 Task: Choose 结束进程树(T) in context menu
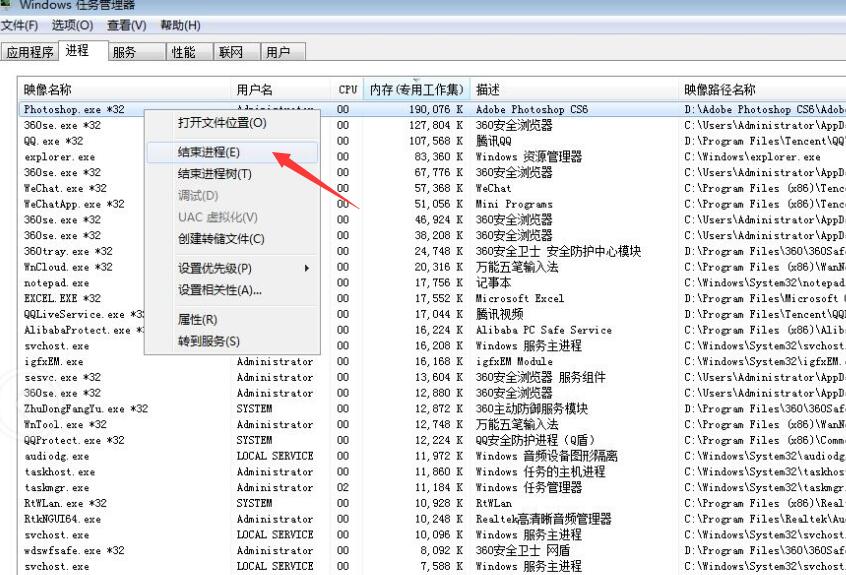233,174
